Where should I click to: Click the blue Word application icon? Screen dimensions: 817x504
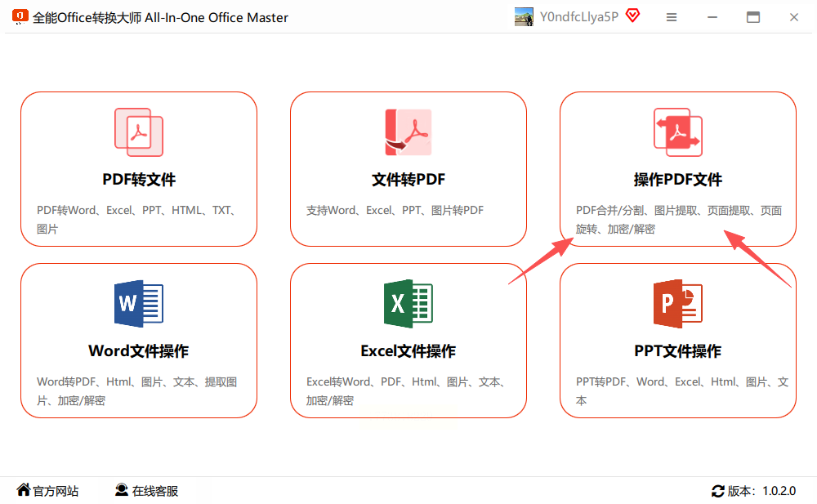pos(139,304)
